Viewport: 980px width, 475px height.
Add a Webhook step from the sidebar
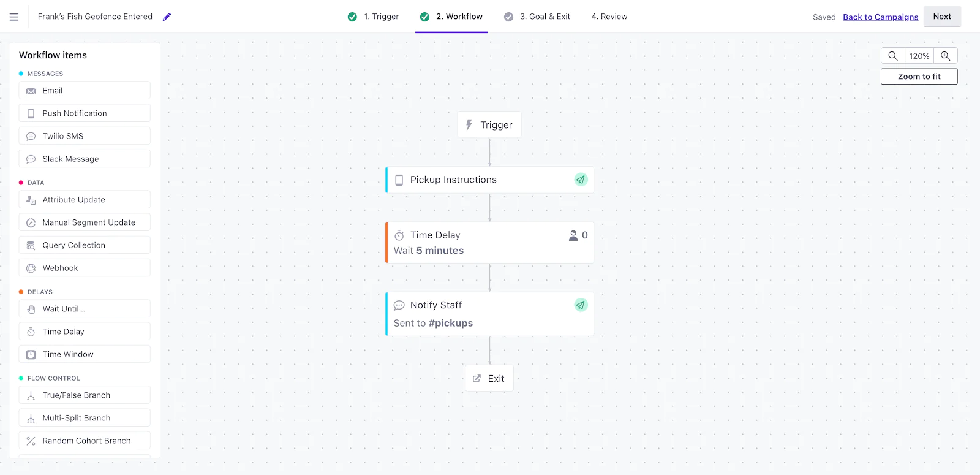[x=84, y=267]
